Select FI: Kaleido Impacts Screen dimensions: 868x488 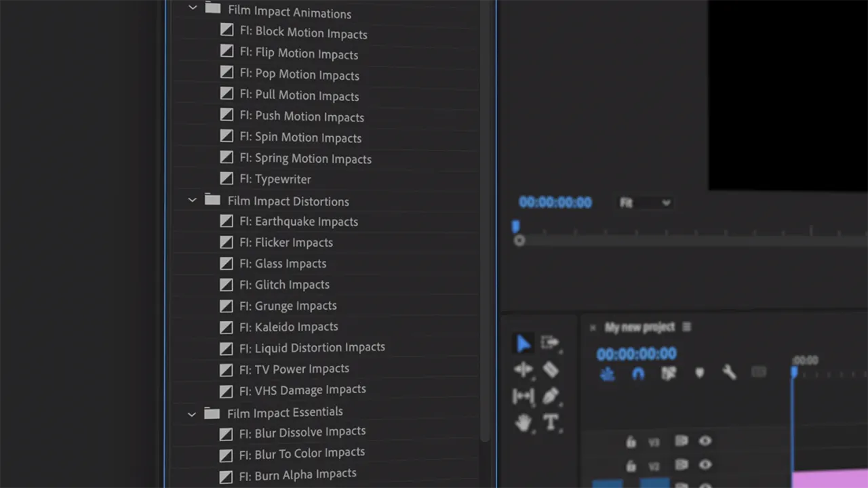[289, 327]
